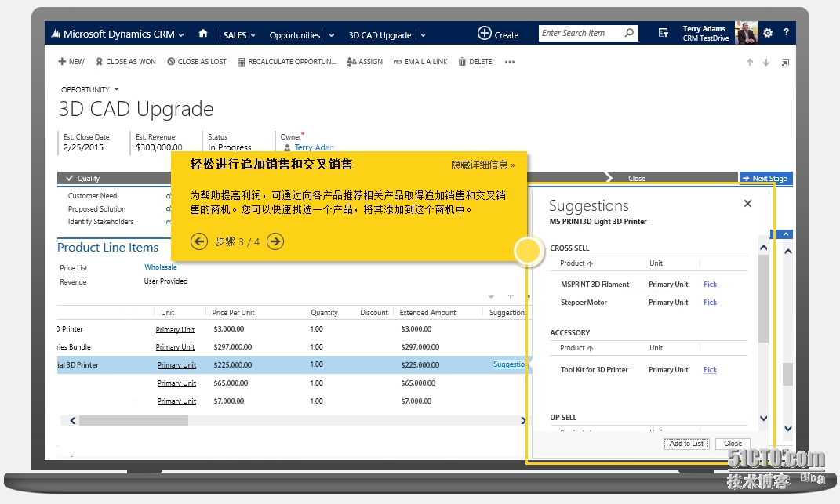Open the Wholesale price list link
Screen dimensions: 840x504
[160, 267]
